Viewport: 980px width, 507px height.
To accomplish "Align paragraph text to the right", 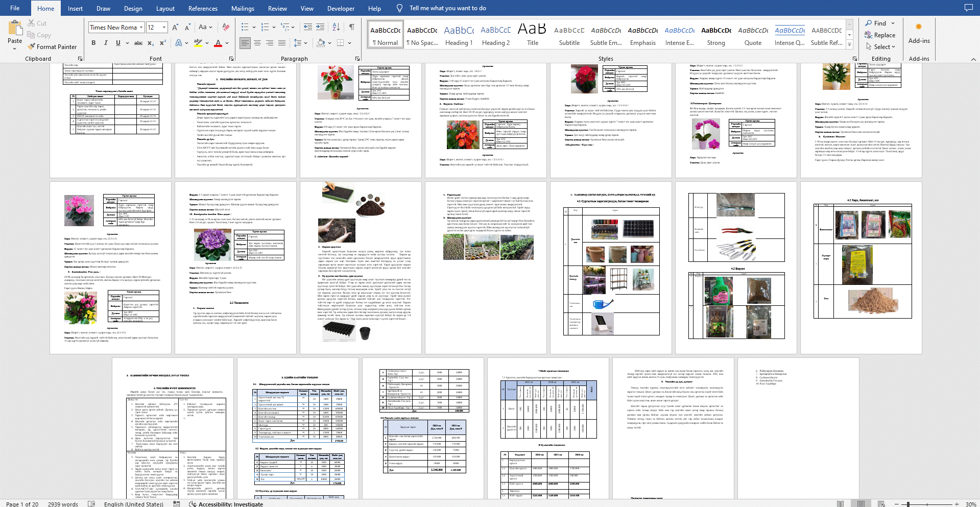I will (270, 43).
